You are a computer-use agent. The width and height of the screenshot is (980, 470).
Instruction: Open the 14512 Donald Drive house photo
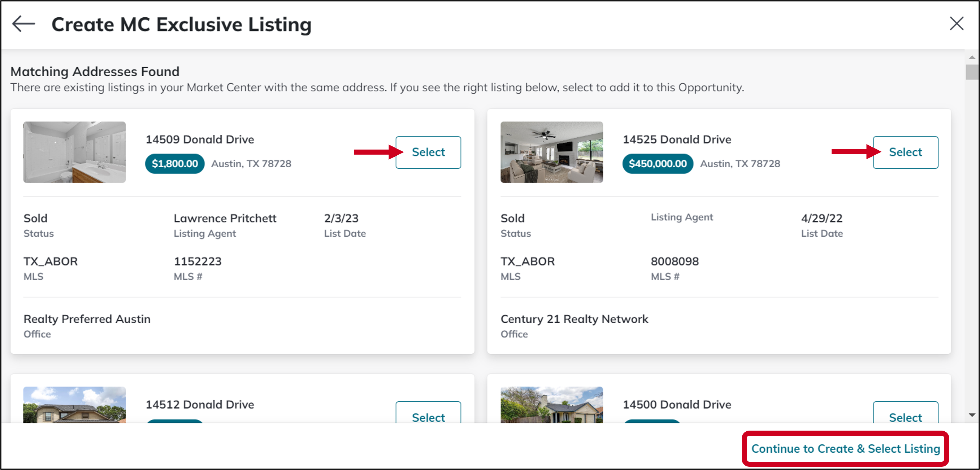pyautogui.click(x=74, y=405)
